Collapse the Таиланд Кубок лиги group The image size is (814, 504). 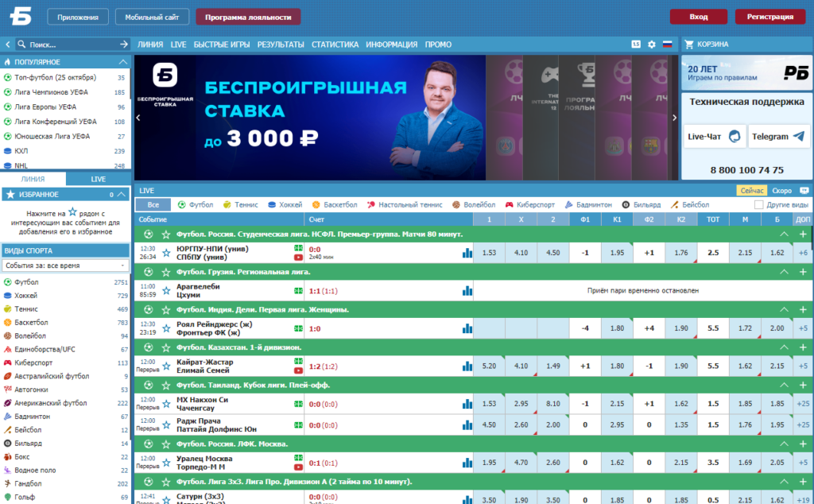[784, 385]
